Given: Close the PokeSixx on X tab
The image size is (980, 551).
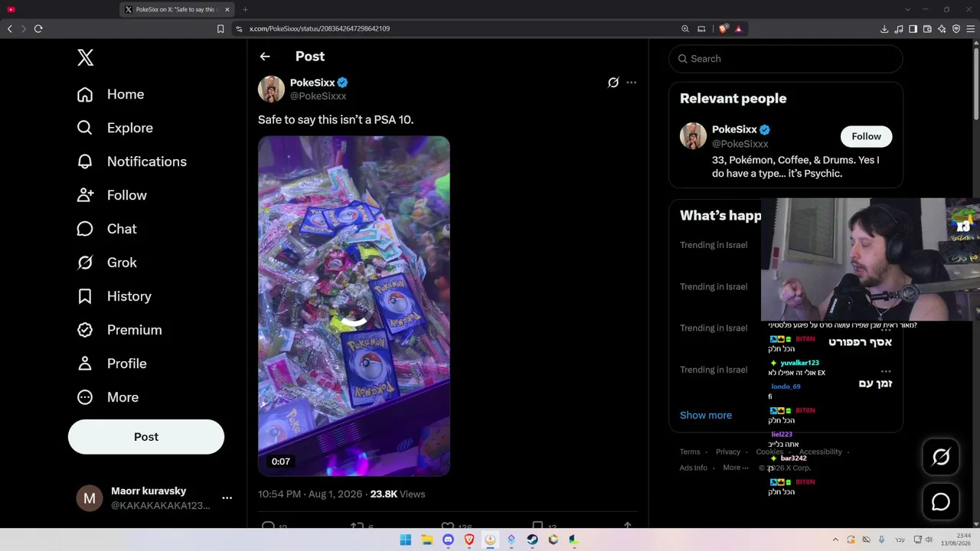Looking at the screenshot, I should pyautogui.click(x=227, y=10).
